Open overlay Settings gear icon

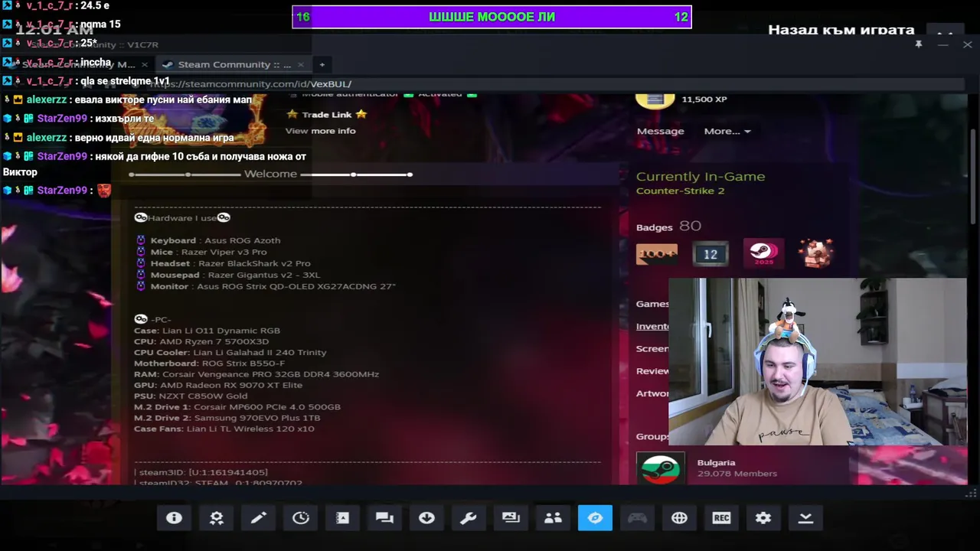point(763,518)
